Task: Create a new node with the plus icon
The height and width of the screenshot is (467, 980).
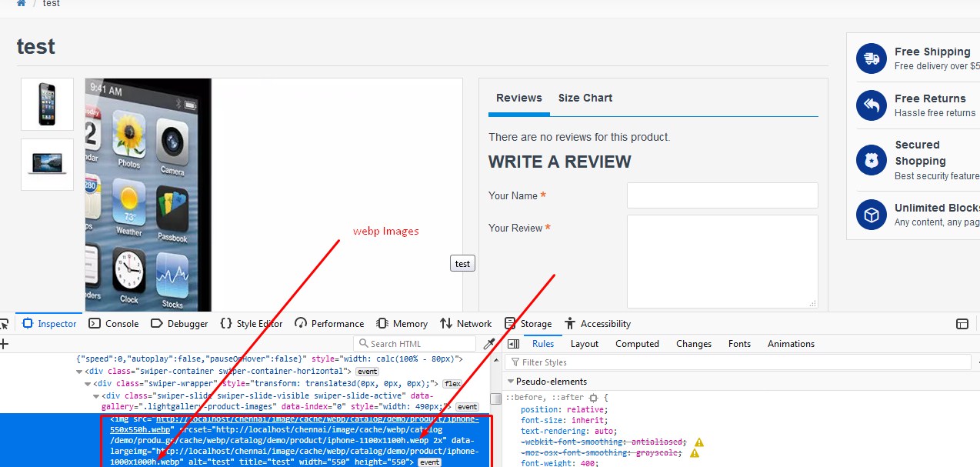Action: [4, 344]
